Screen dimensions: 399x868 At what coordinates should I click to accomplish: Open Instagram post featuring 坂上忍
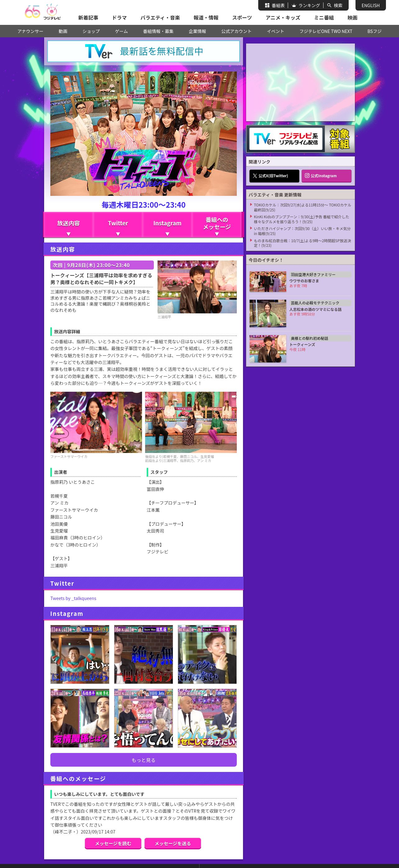coord(80,654)
